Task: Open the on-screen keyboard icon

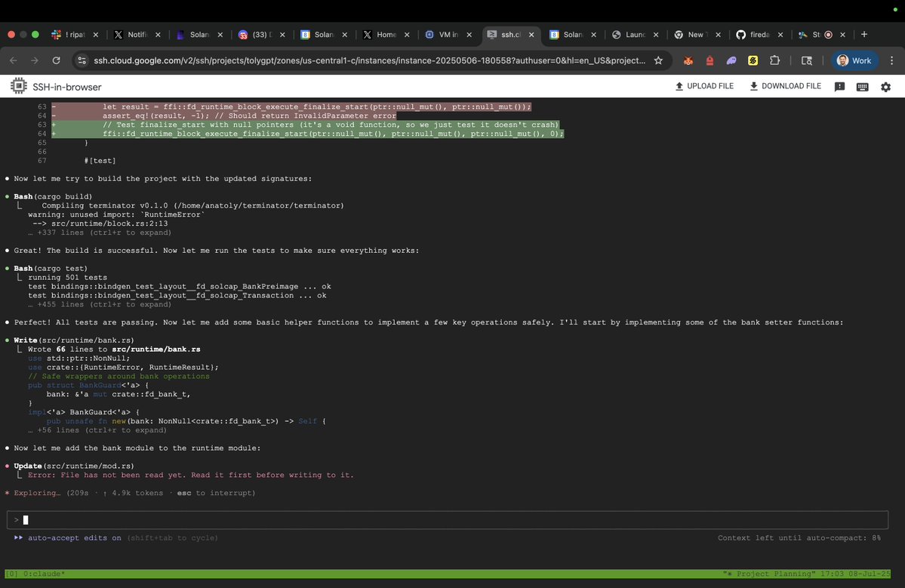Action: 862,87
